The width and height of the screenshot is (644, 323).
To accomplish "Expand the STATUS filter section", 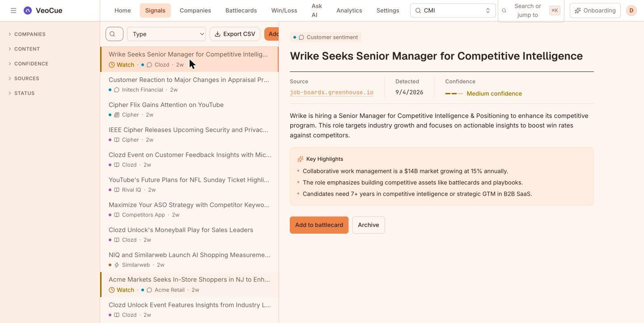I will [21, 93].
